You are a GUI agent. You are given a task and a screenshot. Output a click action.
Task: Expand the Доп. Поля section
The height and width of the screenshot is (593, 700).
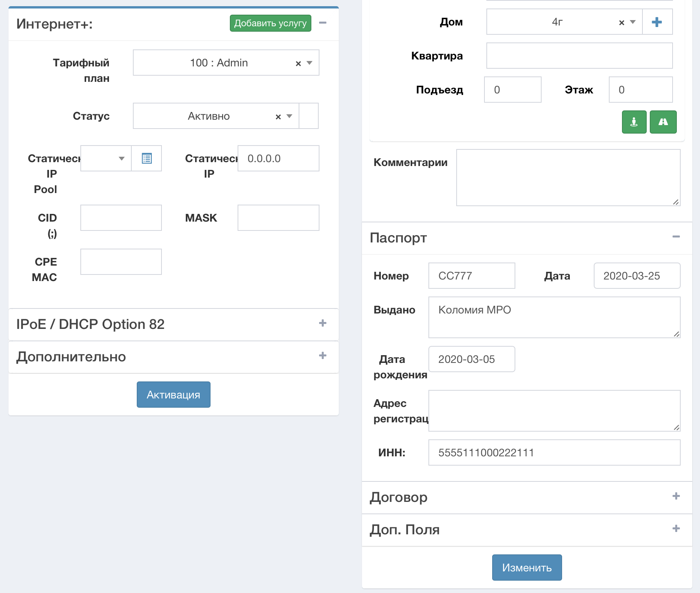click(x=676, y=529)
